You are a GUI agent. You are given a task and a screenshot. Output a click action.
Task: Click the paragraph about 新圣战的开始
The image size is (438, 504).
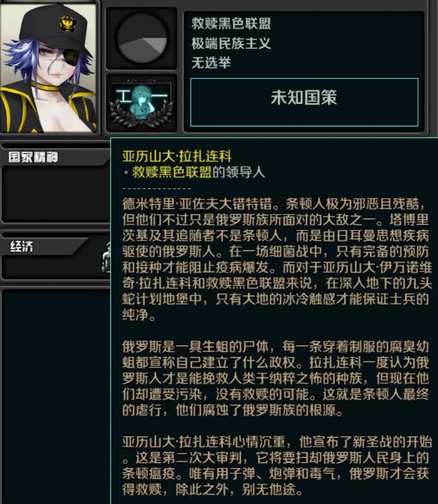[277, 466]
